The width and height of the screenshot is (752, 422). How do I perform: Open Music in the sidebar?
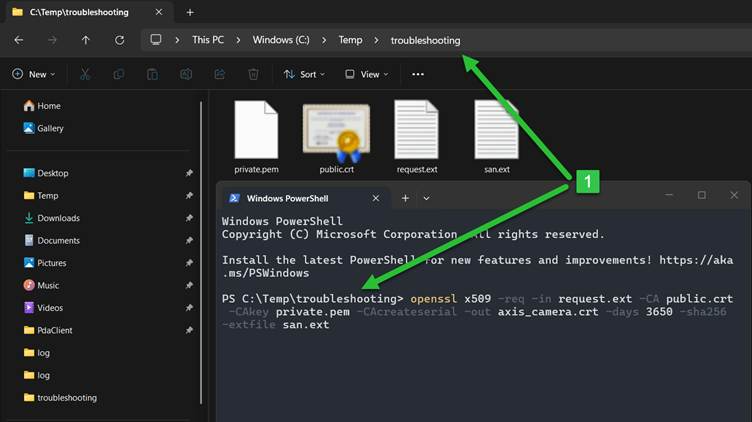[x=41, y=285]
